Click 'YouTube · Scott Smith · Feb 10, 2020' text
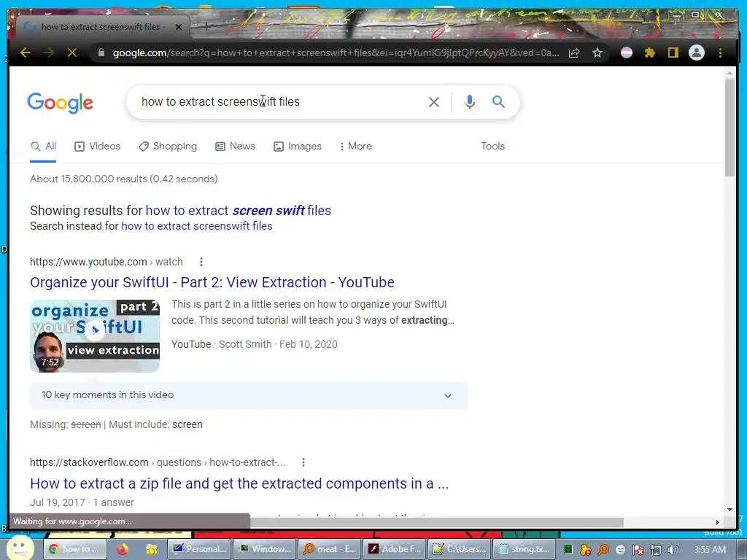 click(255, 344)
